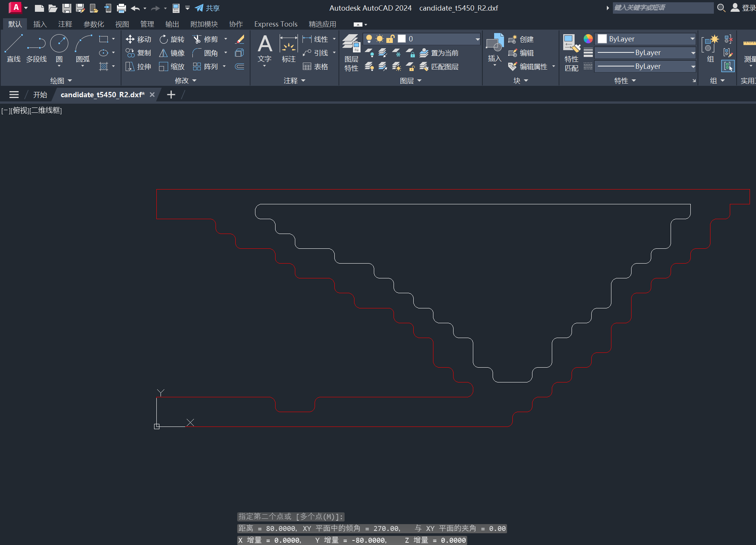This screenshot has height=545, width=756.
Task: Toggle layer 0 freeze sun icon
Action: coord(380,39)
